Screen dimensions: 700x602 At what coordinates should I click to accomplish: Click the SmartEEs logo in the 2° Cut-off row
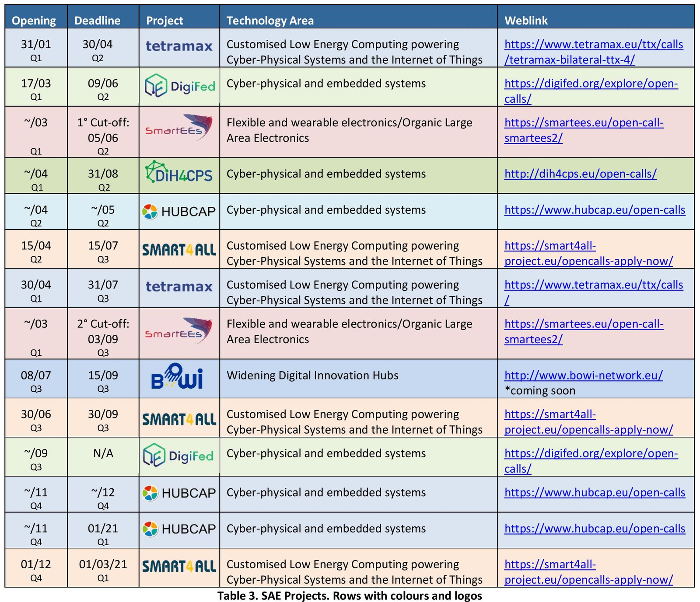pos(178,331)
